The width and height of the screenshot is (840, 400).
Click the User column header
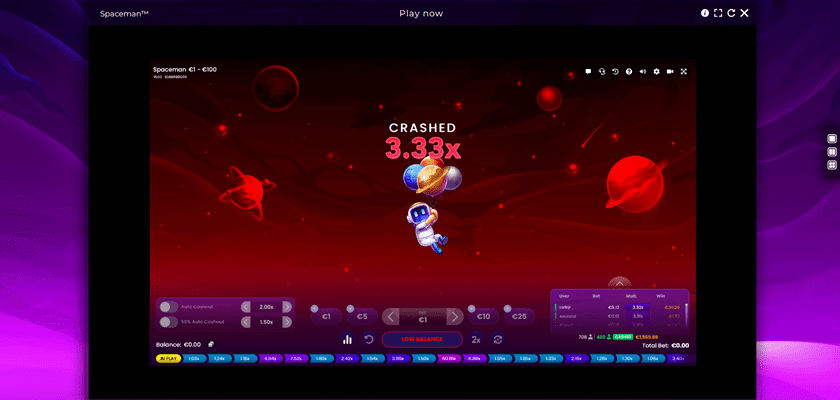(564, 296)
